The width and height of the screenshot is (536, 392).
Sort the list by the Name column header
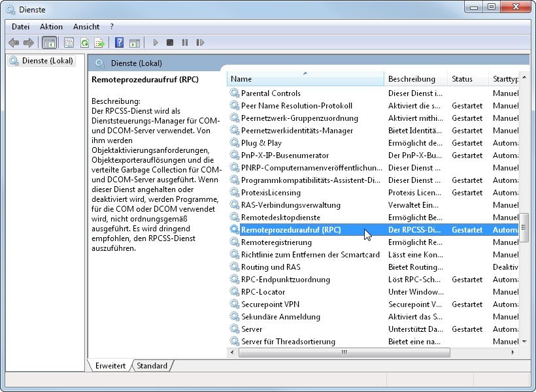305,79
